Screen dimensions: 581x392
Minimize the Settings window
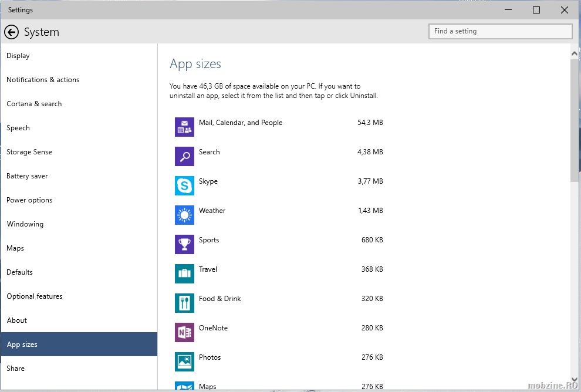508,10
